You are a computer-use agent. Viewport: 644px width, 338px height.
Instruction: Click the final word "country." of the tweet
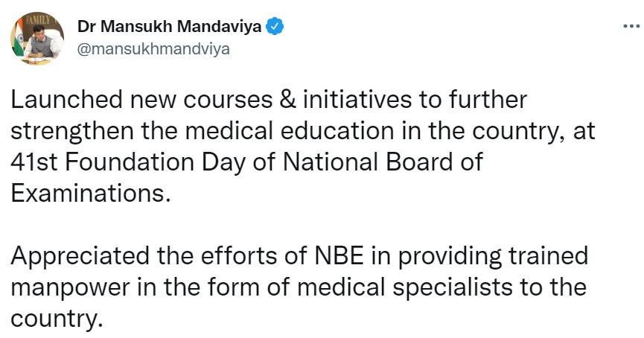[54, 318]
